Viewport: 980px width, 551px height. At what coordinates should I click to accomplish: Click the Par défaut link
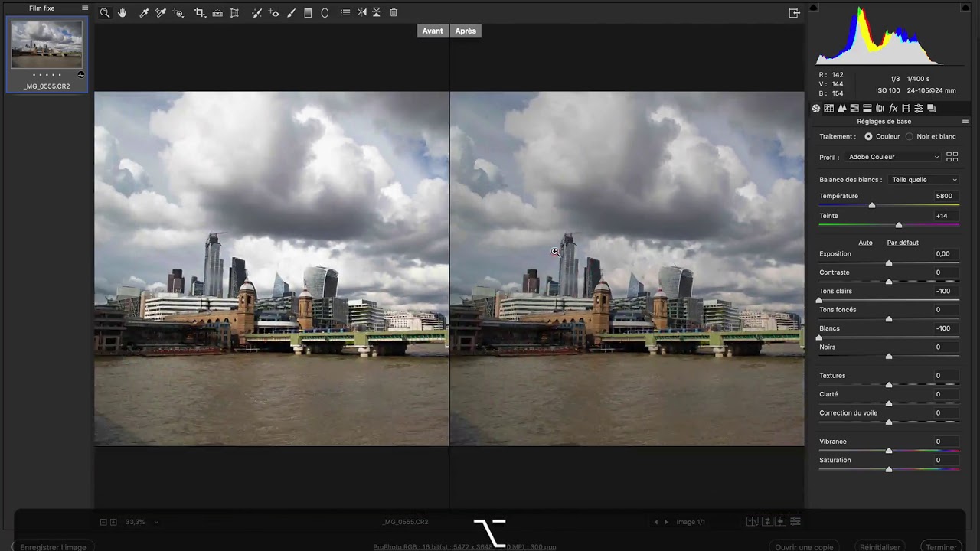point(903,243)
